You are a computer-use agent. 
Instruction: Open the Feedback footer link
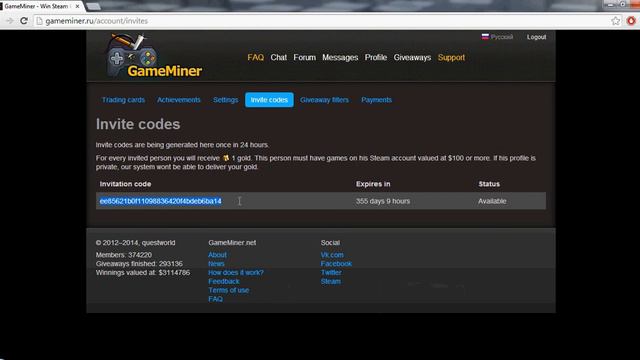tap(224, 281)
